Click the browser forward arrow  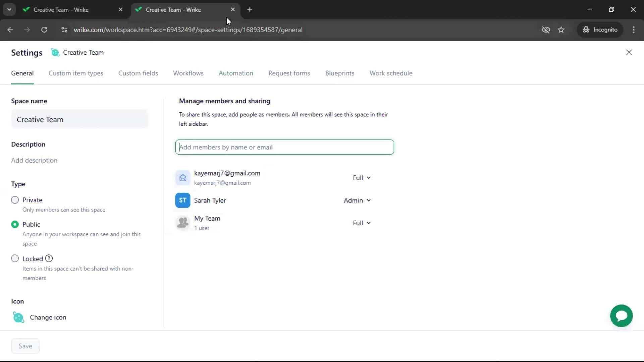[x=27, y=30]
